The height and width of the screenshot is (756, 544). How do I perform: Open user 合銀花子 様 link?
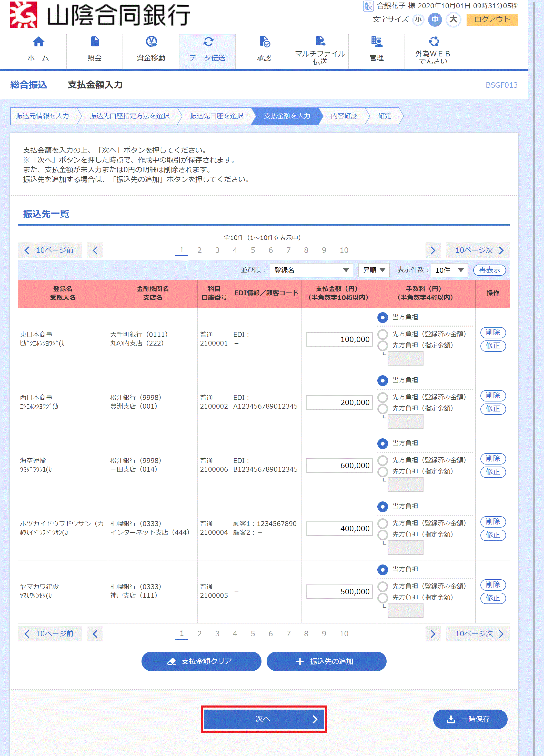396,6
